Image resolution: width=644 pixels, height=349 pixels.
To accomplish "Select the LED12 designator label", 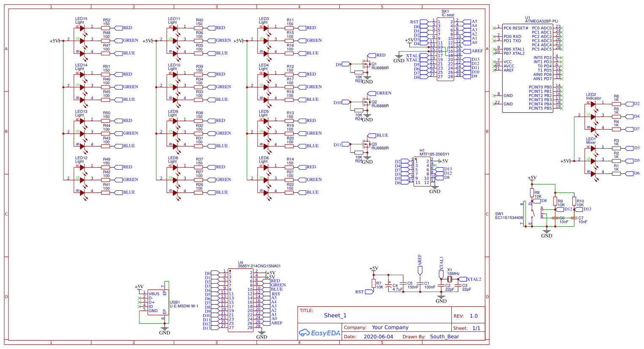I will (82, 158).
